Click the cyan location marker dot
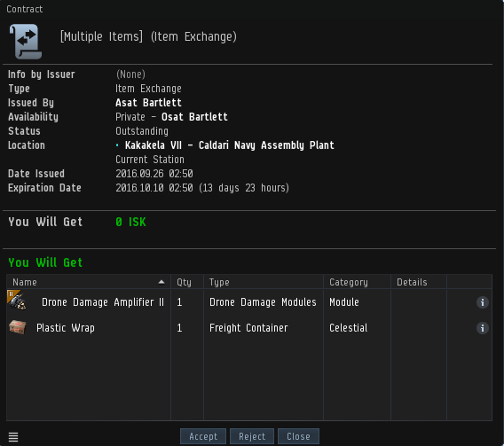 click(117, 145)
